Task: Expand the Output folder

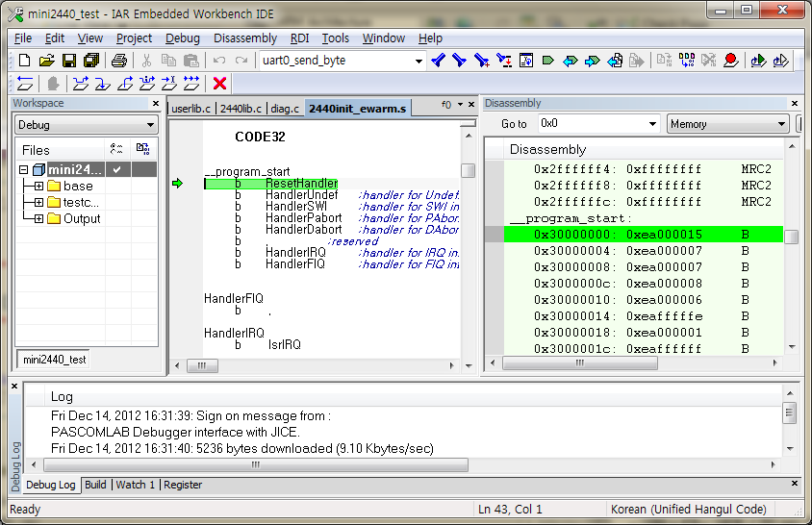Action: coord(38,219)
